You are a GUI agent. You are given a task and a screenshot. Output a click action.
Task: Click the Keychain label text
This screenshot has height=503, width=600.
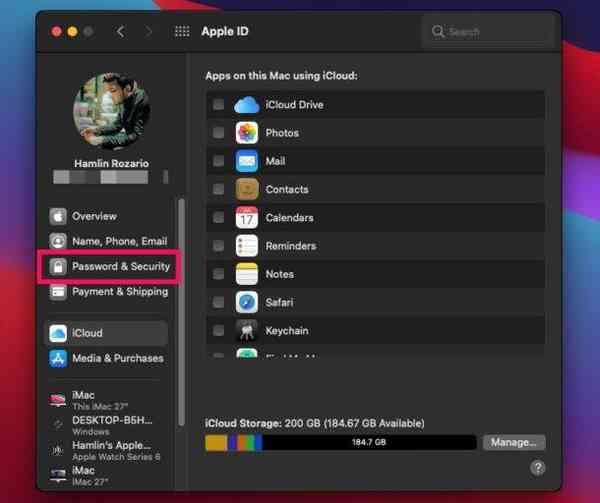[287, 331]
